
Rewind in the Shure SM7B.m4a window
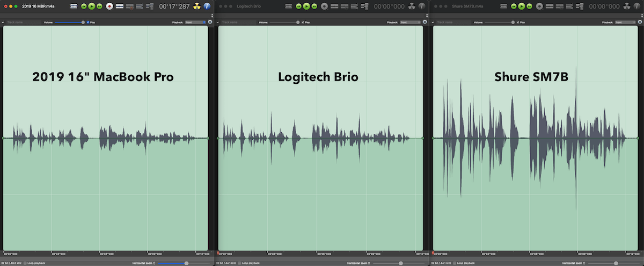coord(514,6)
